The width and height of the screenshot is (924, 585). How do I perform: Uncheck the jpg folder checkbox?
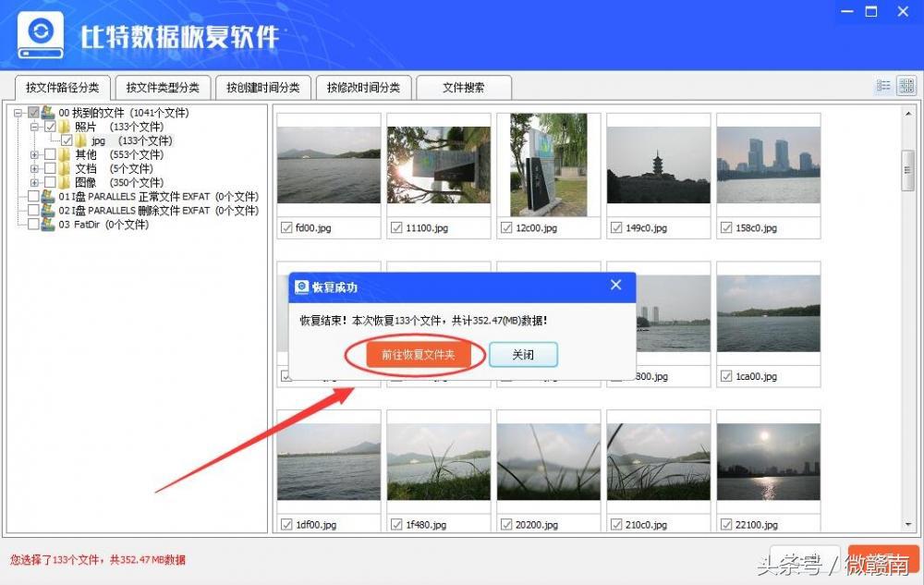pyautogui.click(x=67, y=140)
